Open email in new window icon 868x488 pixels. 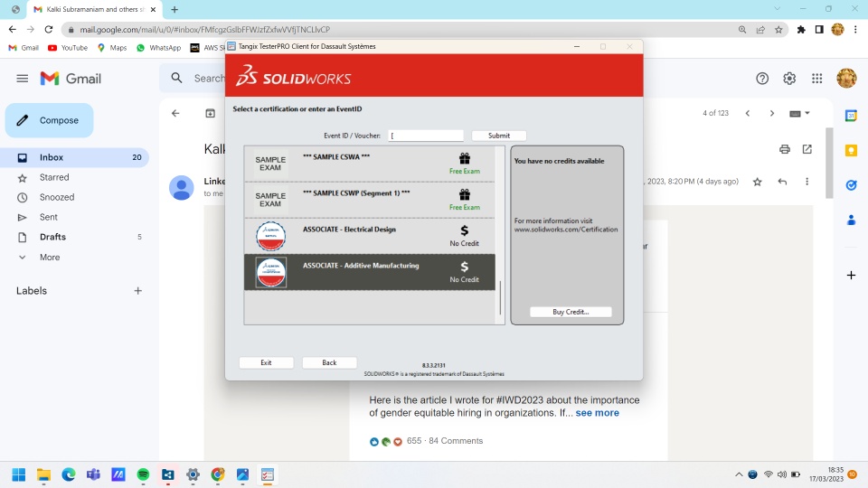pyautogui.click(x=807, y=149)
